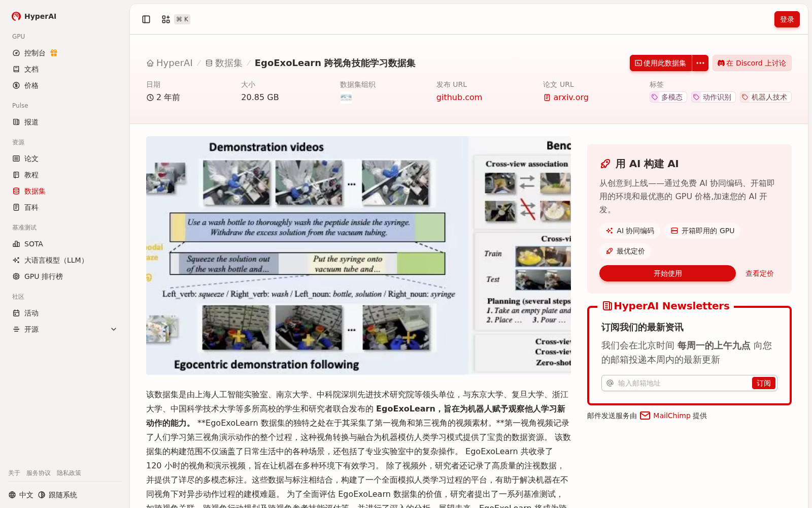The height and width of the screenshot is (508, 812).
Task: Click 数据集 breadcrumb link
Action: (224, 63)
